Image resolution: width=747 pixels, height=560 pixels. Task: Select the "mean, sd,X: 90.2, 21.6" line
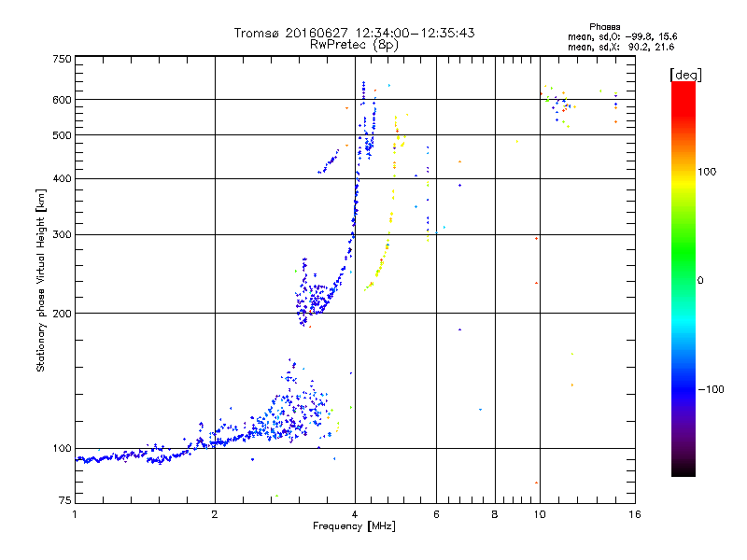click(x=621, y=48)
